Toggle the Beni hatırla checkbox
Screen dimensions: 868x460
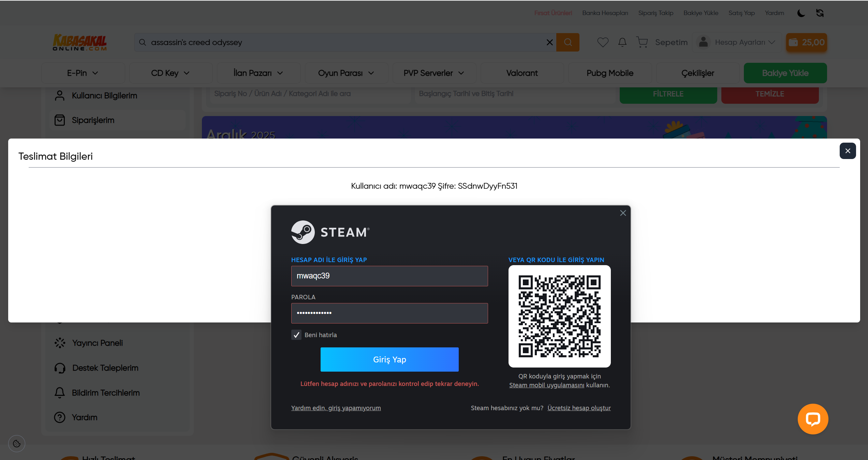296,335
